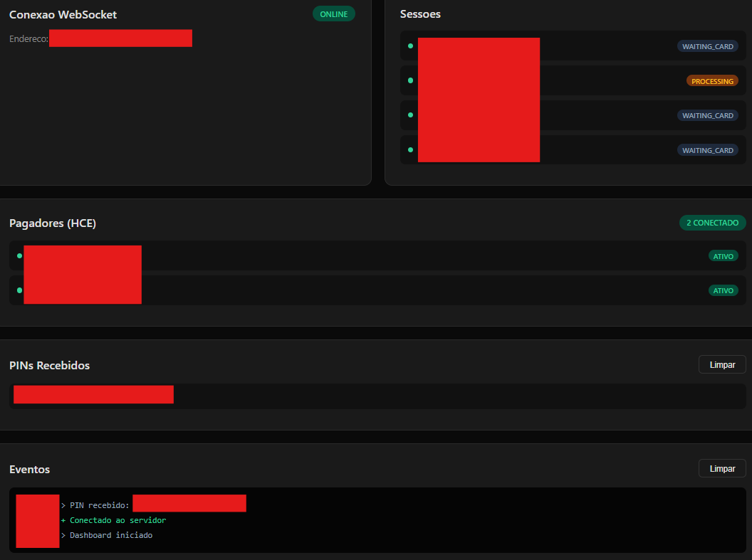Viewport: 752px width, 560px height.
Task: Select the PROCESSING session status badge
Action: [x=712, y=81]
